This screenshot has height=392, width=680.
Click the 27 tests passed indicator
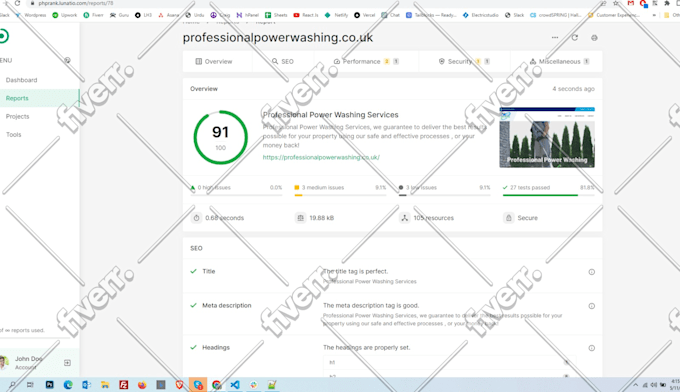(526, 188)
